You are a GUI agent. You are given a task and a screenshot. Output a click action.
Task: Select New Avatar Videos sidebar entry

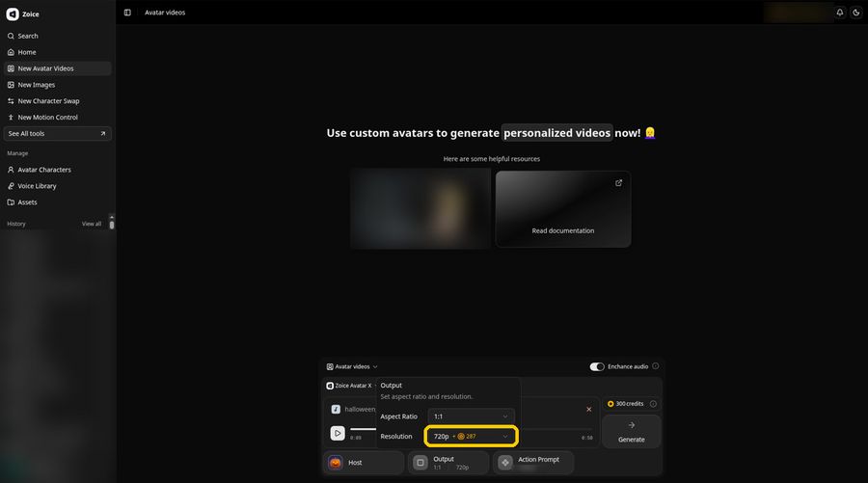click(x=58, y=68)
